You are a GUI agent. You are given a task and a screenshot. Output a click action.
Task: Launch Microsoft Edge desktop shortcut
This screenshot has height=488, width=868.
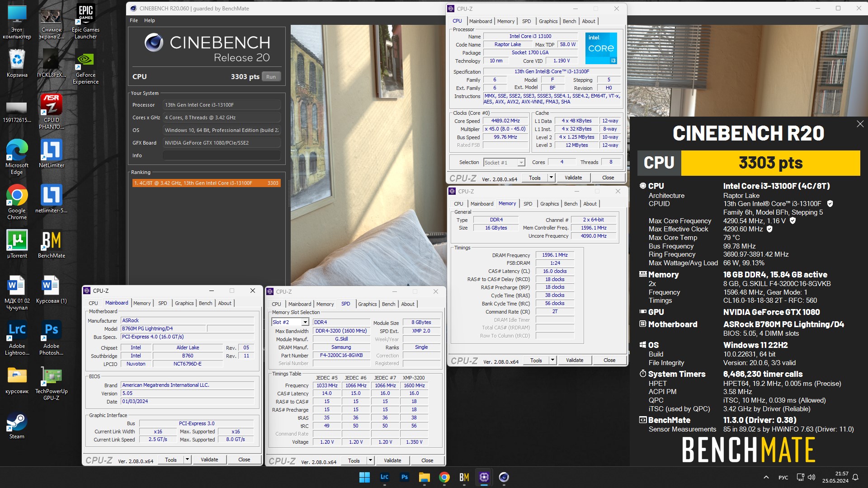point(17,157)
